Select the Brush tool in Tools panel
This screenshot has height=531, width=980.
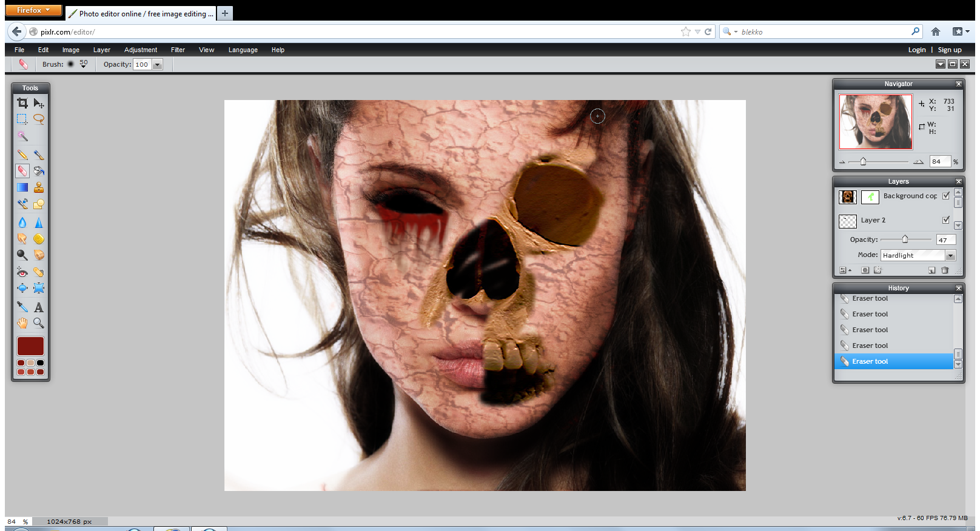pos(39,155)
